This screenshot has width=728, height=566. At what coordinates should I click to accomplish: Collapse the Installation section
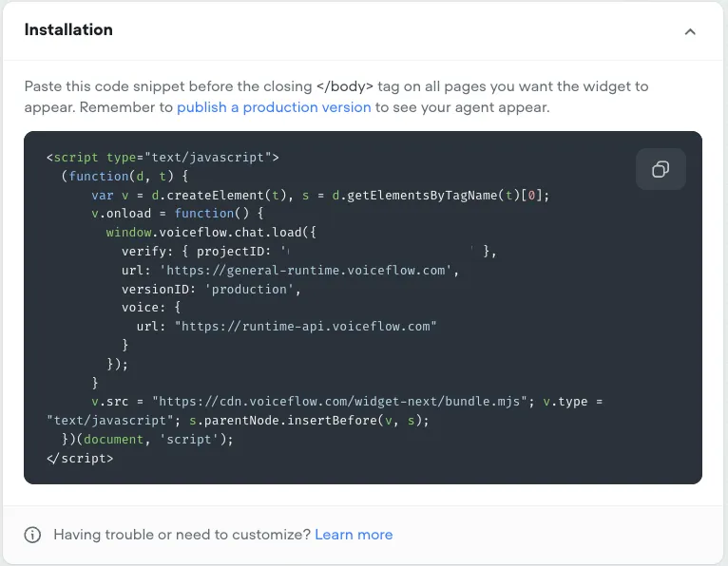click(690, 31)
